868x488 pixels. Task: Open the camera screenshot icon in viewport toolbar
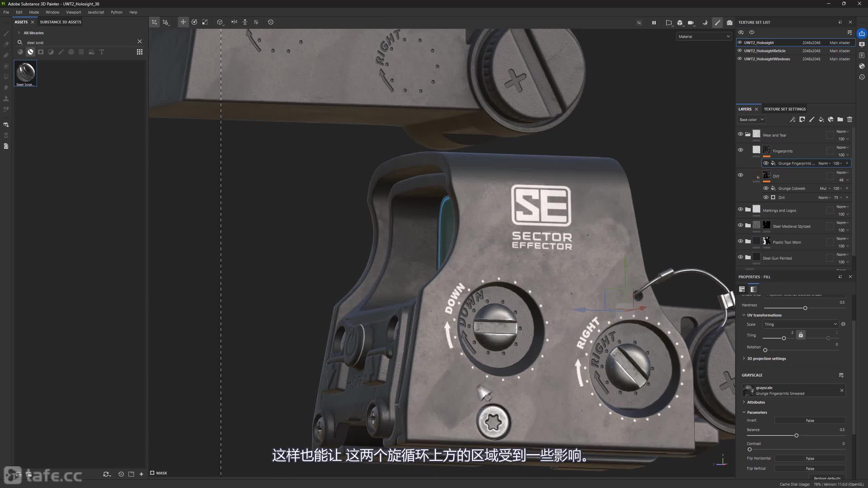(730, 23)
